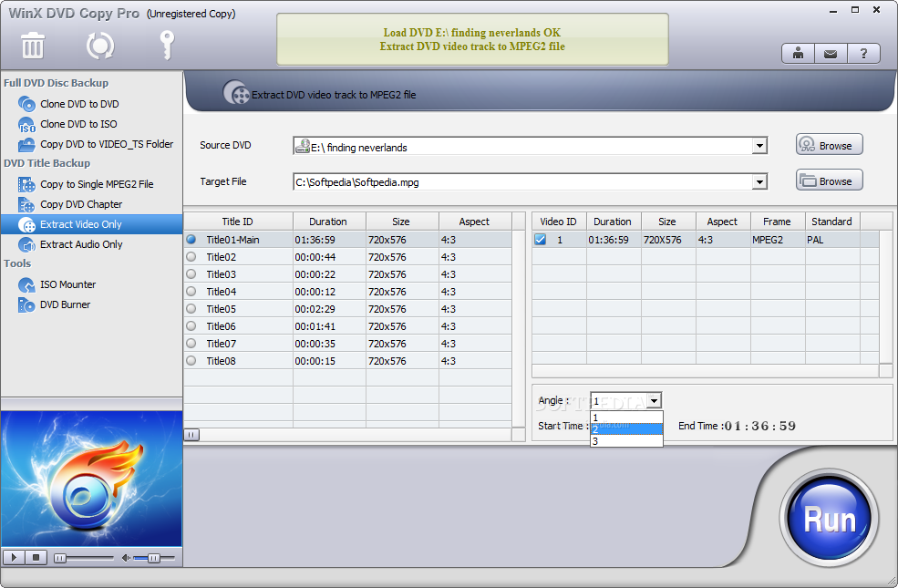
Task: Open help with the question mark button
Action: 863,54
